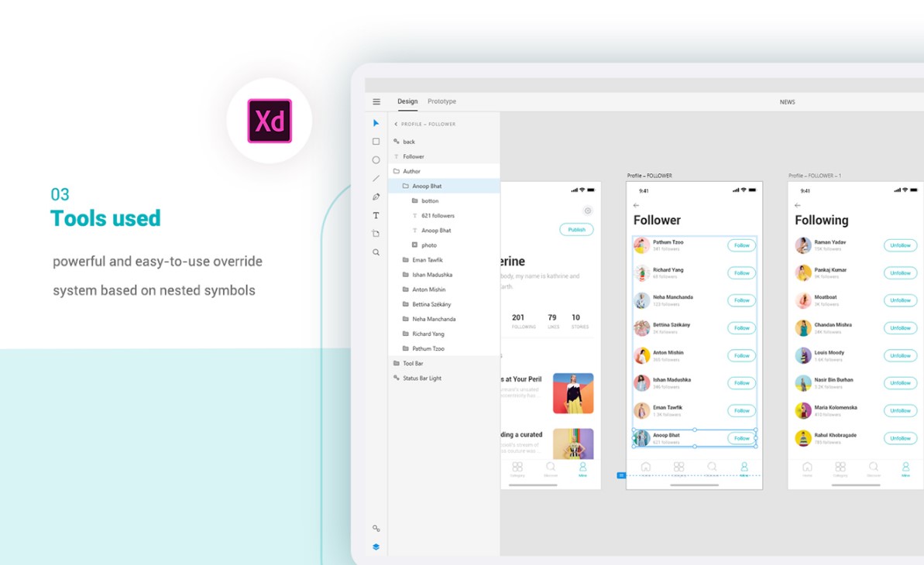Click Unfollow button next to Raman Yadav

point(901,245)
